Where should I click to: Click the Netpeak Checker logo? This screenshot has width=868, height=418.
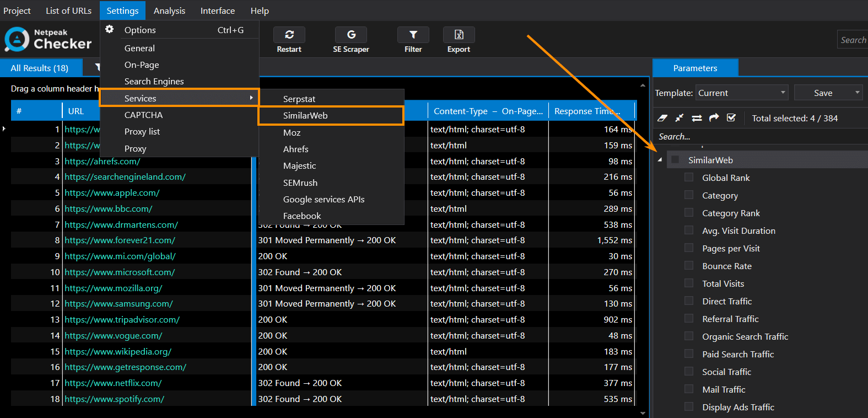(x=48, y=40)
